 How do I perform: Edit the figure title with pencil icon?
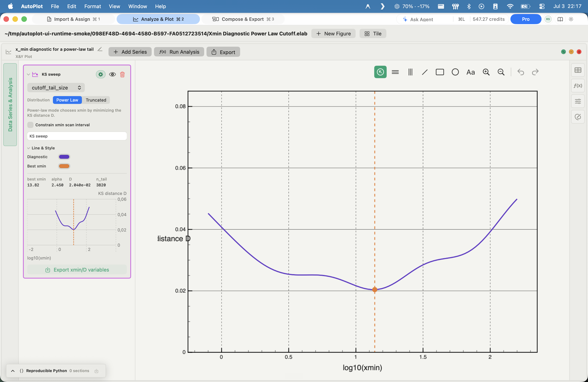click(x=100, y=49)
